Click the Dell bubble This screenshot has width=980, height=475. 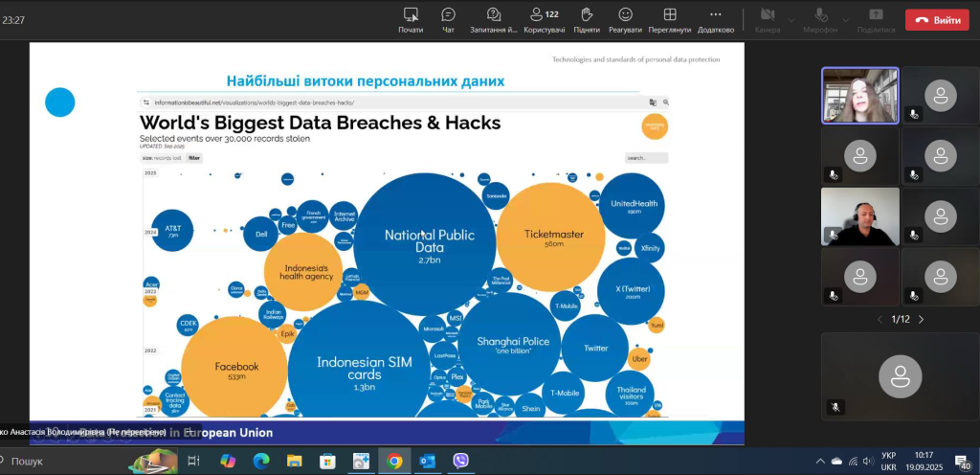click(261, 234)
